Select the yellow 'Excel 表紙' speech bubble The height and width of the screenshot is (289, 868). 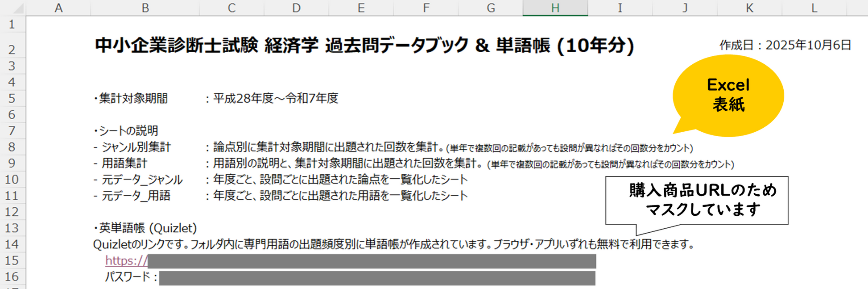pyautogui.click(x=728, y=95)
